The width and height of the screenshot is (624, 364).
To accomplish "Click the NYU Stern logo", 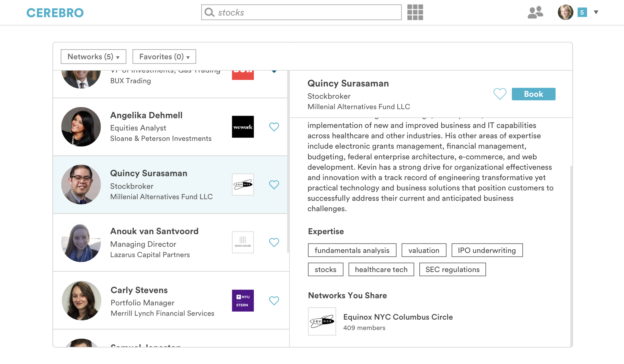I will click(x=243, y=301).
